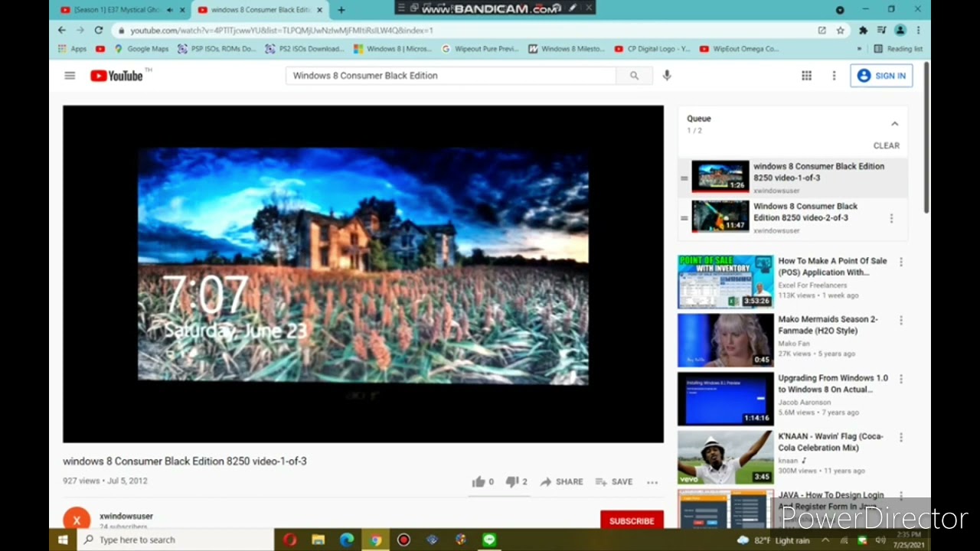Viewport: 980px width, 551px height.
Task: Click the video player area
Action: [363, 274]
